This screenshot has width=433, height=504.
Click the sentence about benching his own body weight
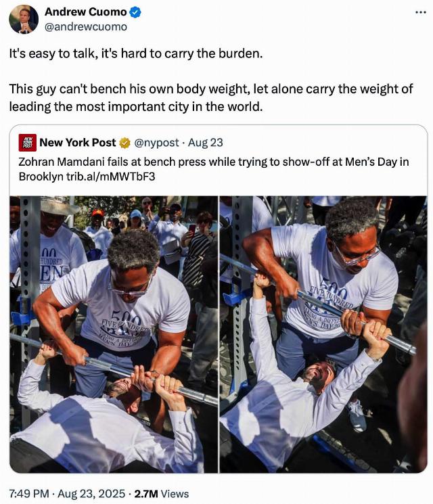211,97
